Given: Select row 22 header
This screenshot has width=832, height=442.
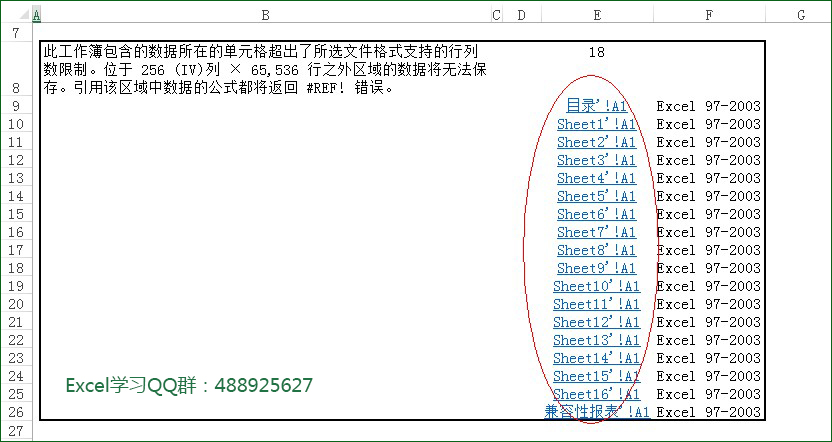Looking at the screenshot, I should (16, 341).
